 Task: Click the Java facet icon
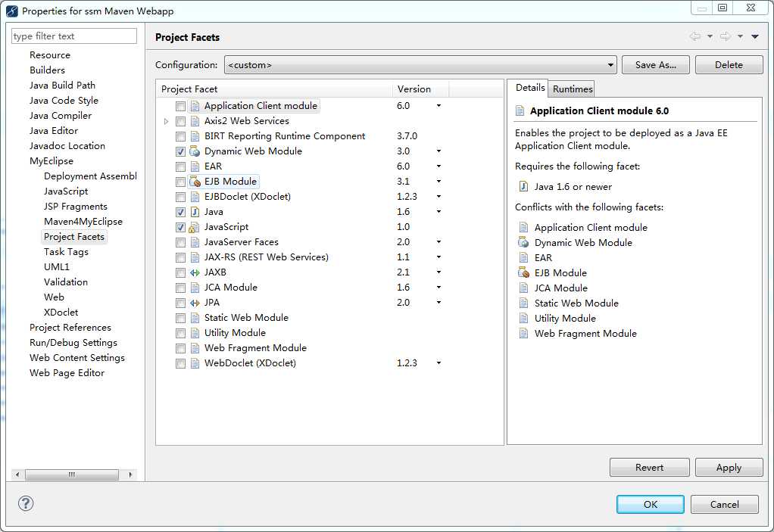(195, 212)
